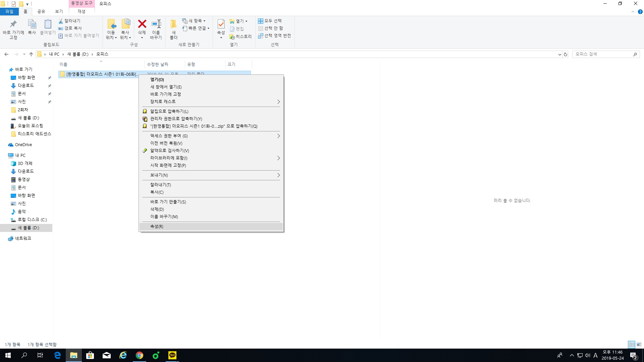Screen dimensions: 644x362
Task: Click the Copy (복사) ribbon icon
Action: [32, 24]
